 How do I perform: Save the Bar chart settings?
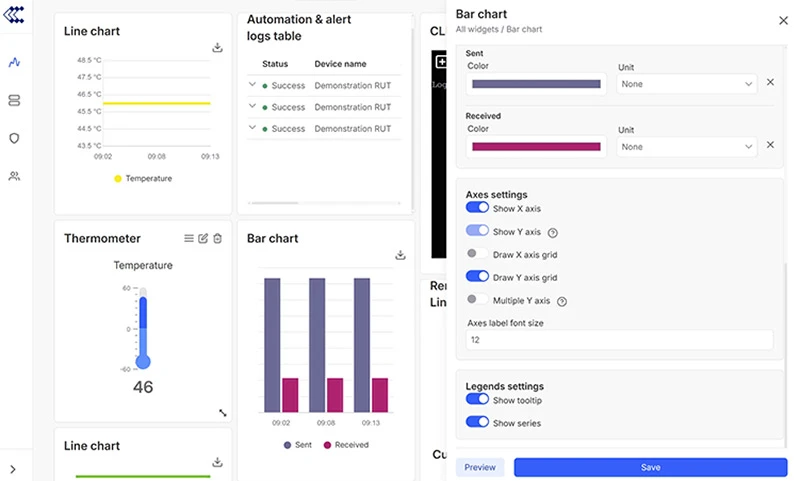click(650, 467)
